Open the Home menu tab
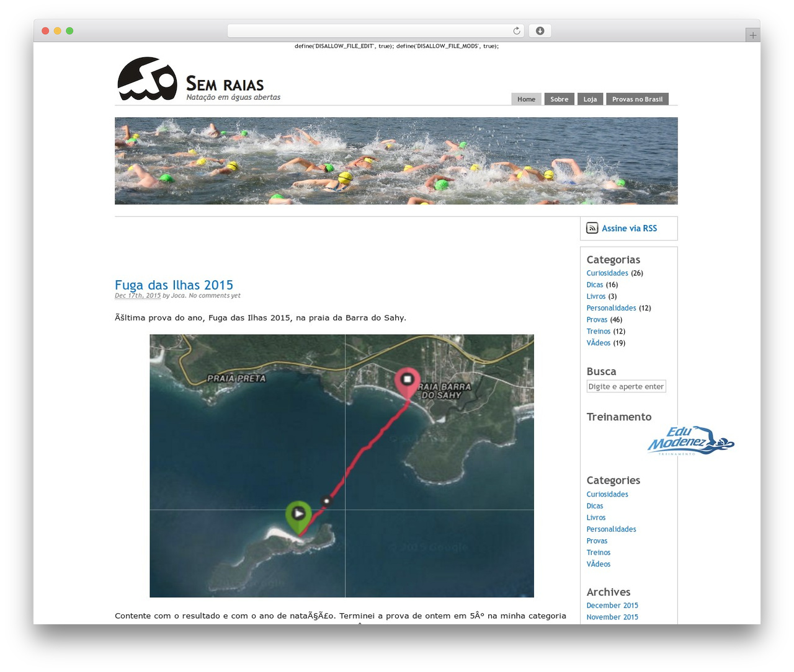The image size is (794, 672). click(526, 99)
